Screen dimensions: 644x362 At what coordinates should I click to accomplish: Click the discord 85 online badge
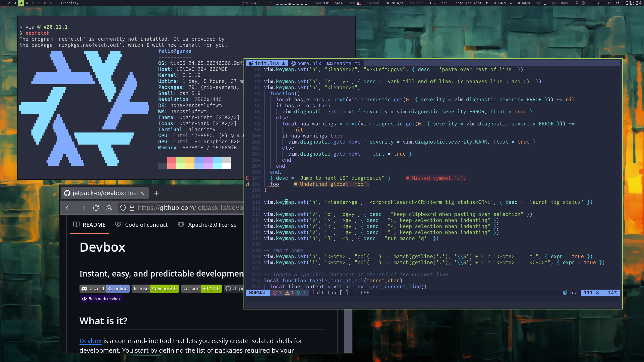pyautogui.click(x=105, y=289)
